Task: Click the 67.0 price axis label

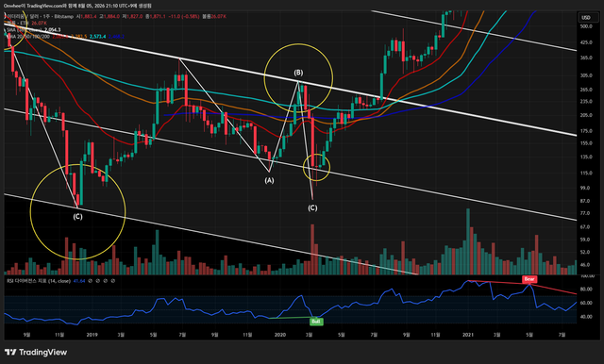Action: (585, 227)
